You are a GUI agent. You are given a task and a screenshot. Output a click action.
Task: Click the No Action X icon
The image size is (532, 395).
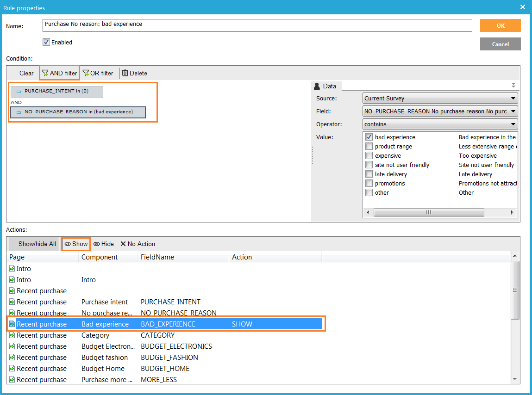pos(123,244)
